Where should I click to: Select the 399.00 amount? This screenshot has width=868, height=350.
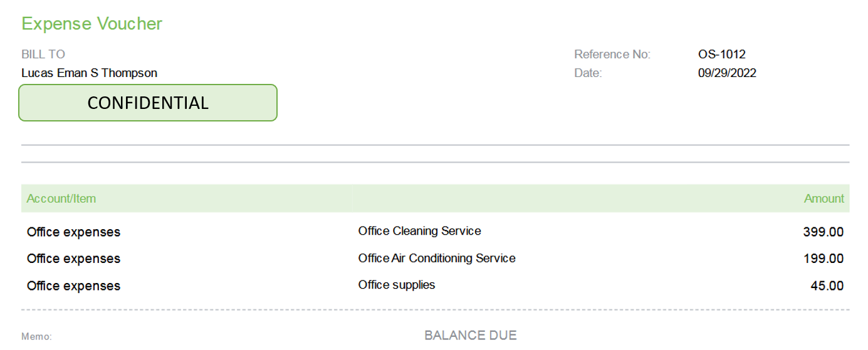(824, 232)
